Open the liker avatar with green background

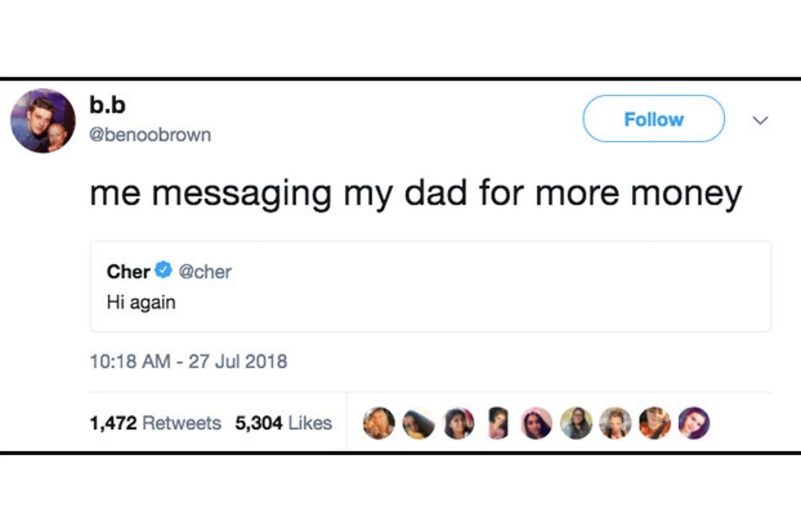(x=576, y=423)
